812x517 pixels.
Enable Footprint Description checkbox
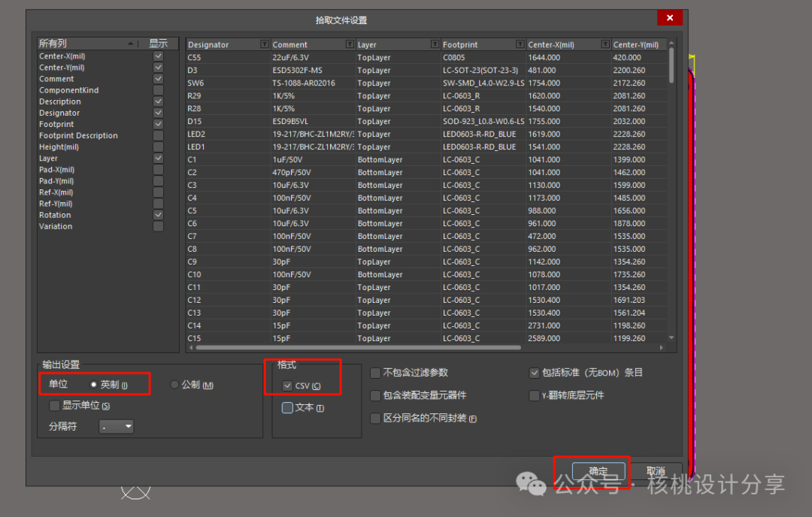coord(159,135)
